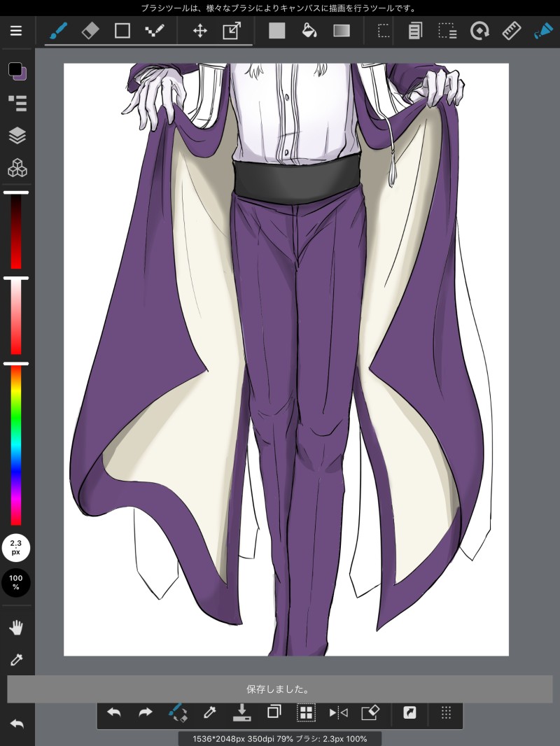
Task: Open the 100% opacity control
Action: 15,582
